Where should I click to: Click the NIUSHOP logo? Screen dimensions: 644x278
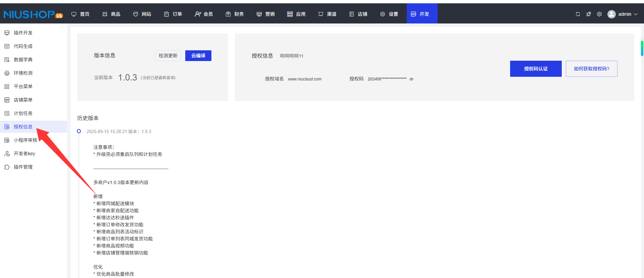click(x=33, y=14)
